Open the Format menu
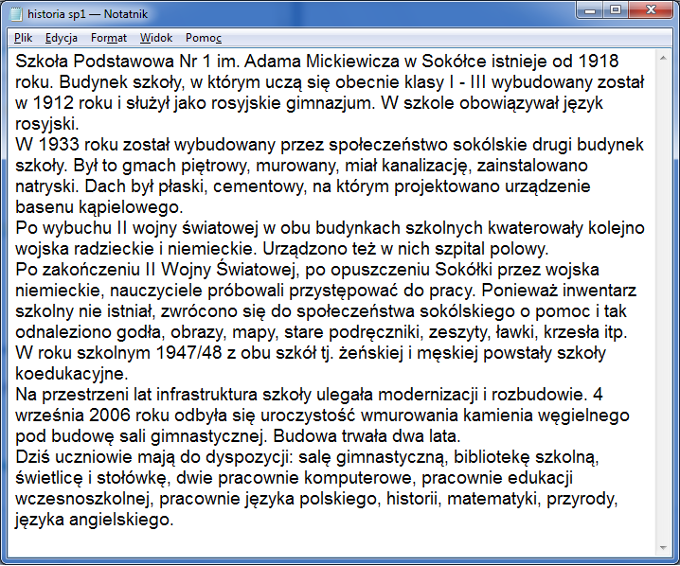The width and height of the screenshot is (680, 566). pos(109,38)
